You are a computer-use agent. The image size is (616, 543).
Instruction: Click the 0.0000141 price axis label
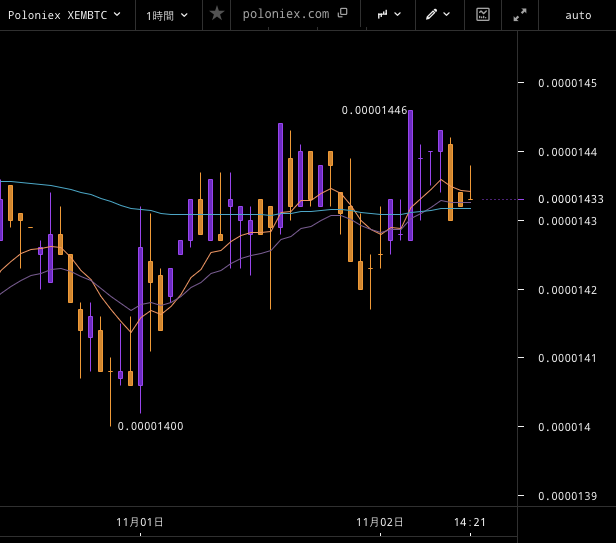(x=567, y=358)
